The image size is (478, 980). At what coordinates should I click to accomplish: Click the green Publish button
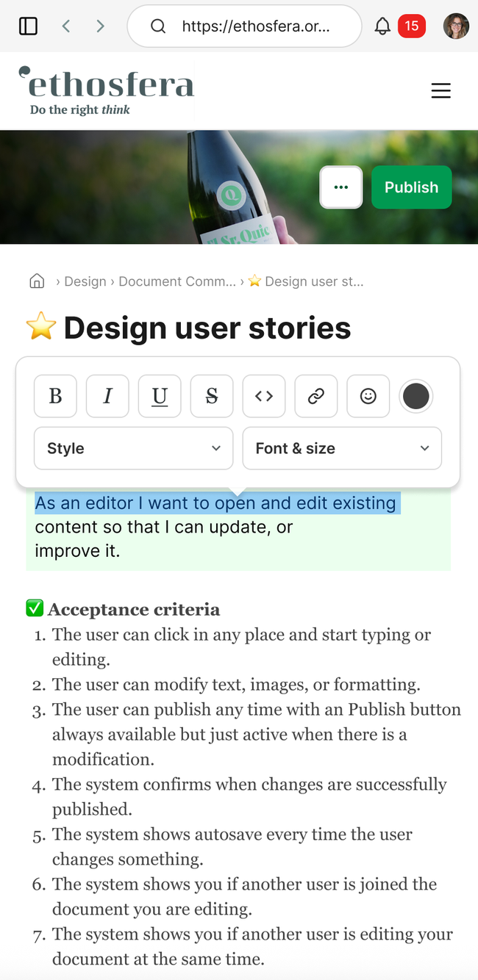(411, 187)
